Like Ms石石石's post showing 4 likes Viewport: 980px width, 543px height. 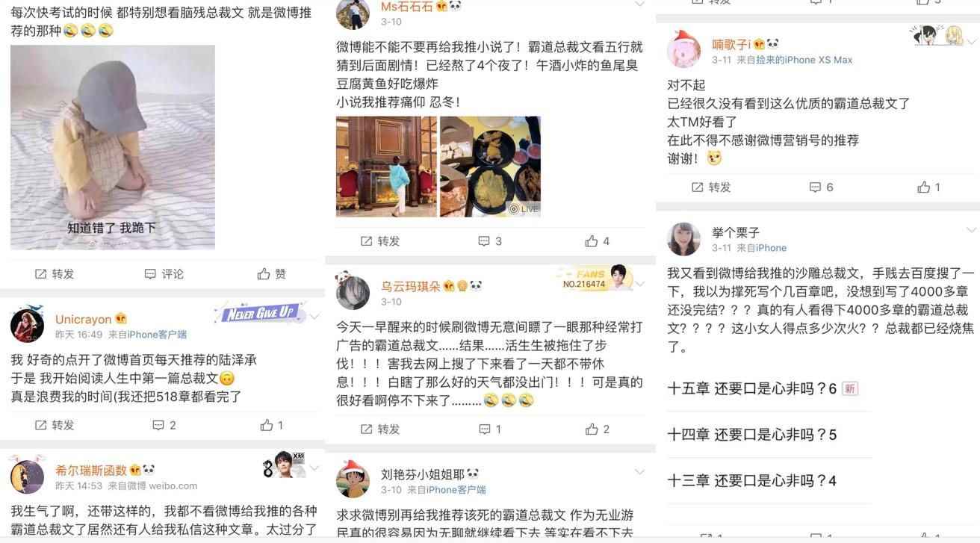coord(598,241)
